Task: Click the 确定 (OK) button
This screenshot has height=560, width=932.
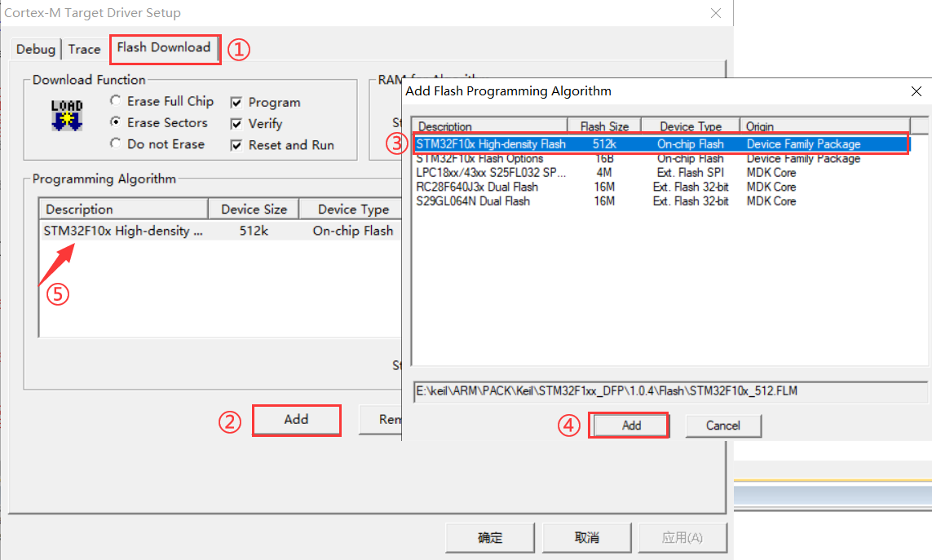Action: click(490, 538)
